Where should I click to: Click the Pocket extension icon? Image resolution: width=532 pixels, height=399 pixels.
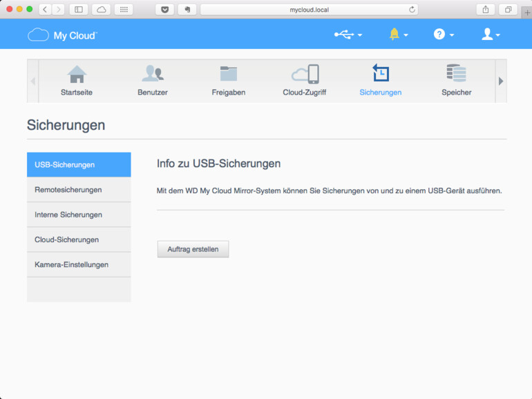pyautogui.click(x=164, y=10)
